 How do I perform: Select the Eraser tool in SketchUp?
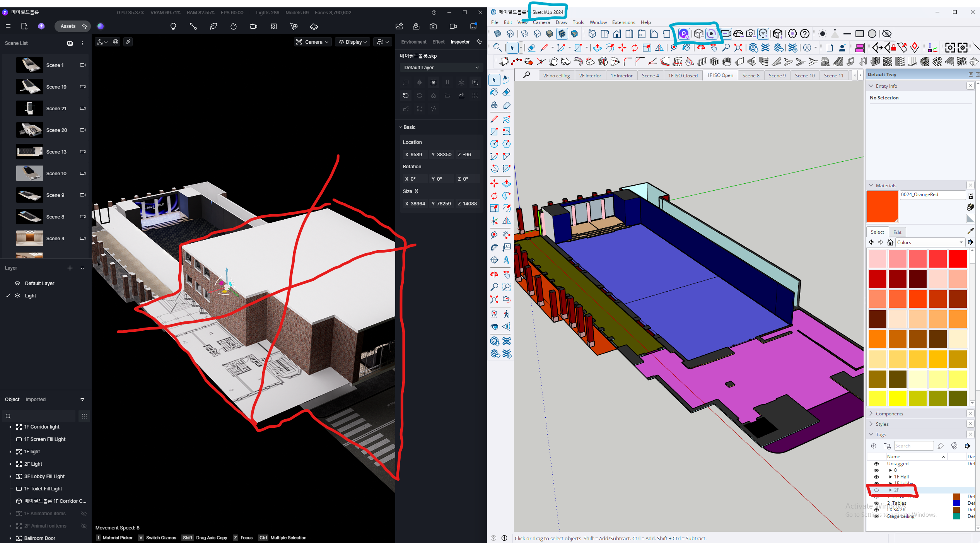pos(506,92)
